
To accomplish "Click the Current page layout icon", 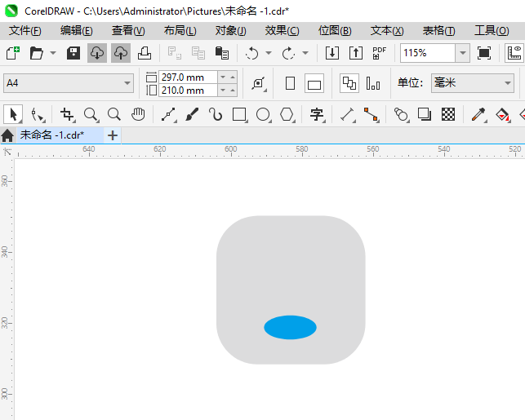I will pyautogui.click(x=373, y=83).
